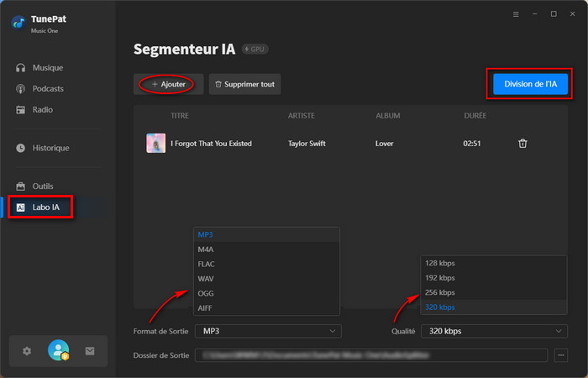Open the Outils section
This screenshot has height=378, width=588.
(43, 186)
